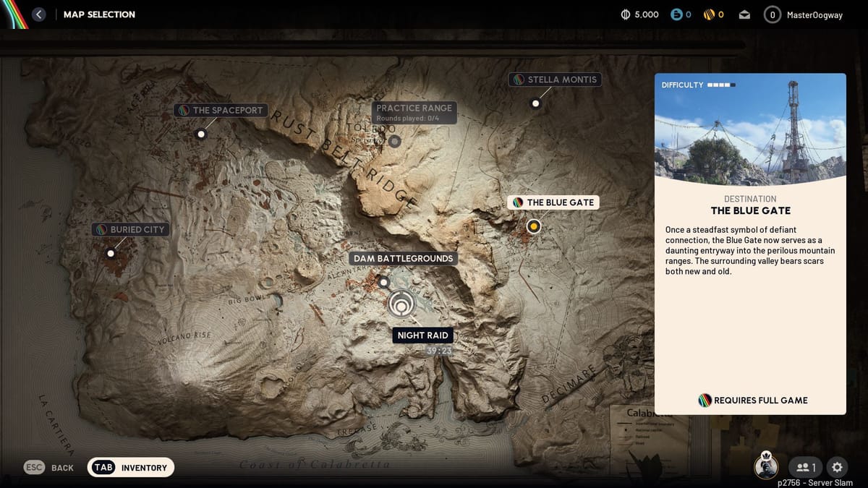
Task: Select the Practice Range marker on the map
Action: 393,141
